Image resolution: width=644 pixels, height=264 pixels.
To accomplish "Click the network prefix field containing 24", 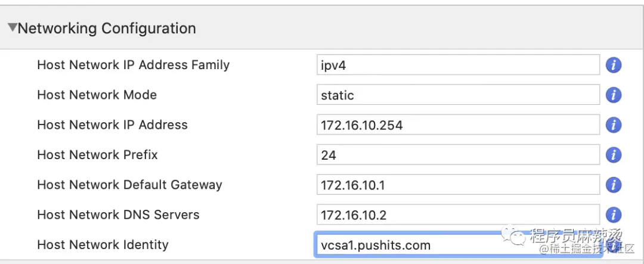I will tap(458, 155).
